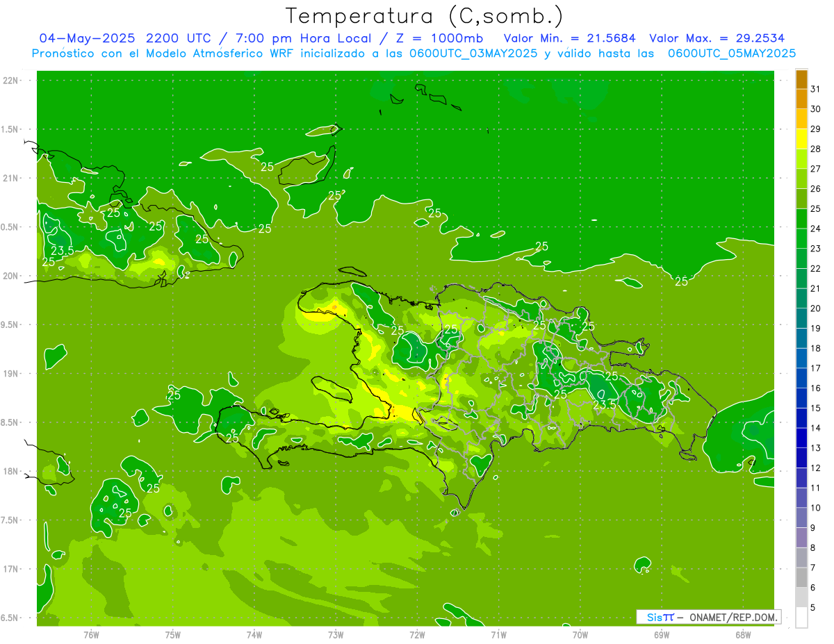834x644 pixels.
Task: Pick the legend swatch between 20 and 21
Action: click(801, 298)
